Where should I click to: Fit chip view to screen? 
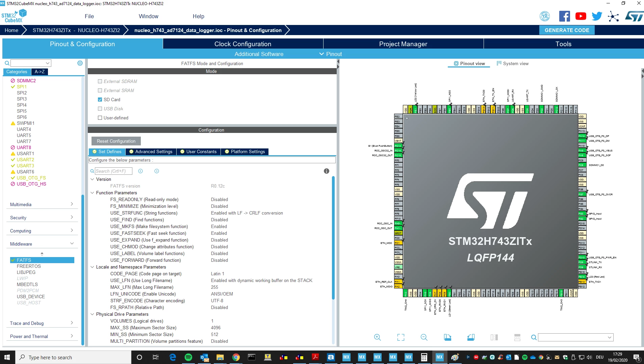[401, 337]
